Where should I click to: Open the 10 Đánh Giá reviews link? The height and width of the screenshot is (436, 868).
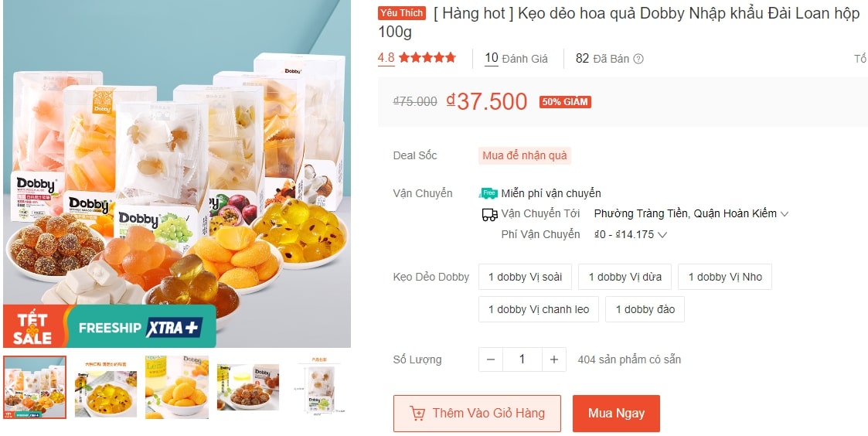[x=516, y=59]
